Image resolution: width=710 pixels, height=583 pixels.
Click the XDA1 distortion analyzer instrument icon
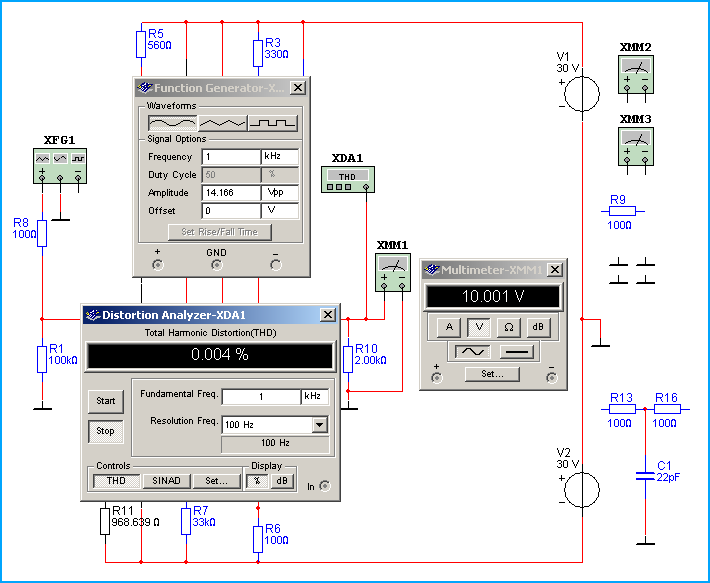[x=348, y=179]
